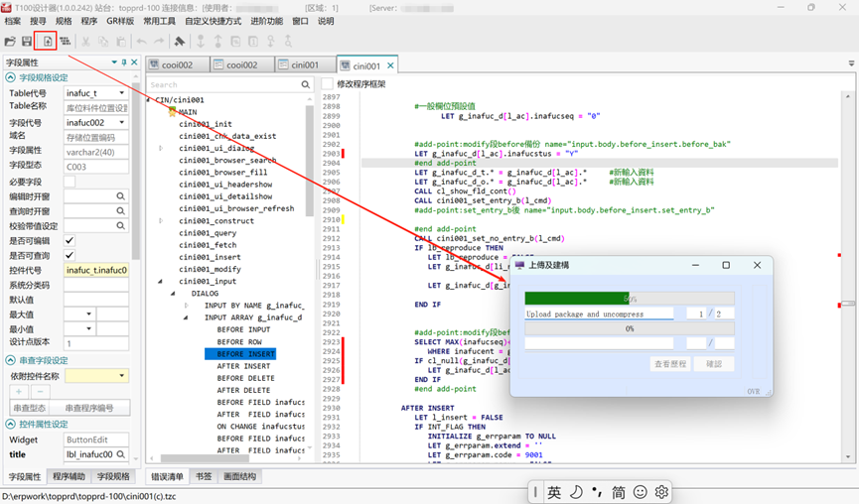
Task: Switch to the 画面结构 tab
Action: (x=239, y=476)
